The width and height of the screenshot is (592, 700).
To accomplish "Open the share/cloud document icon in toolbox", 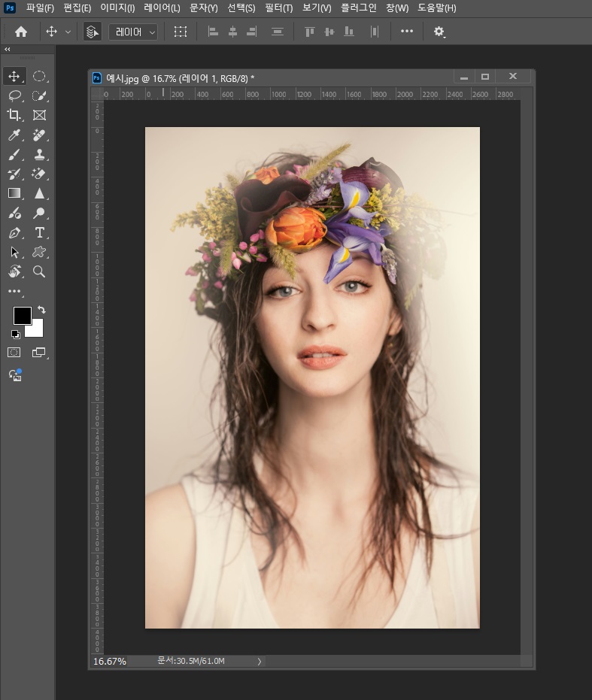I will click(x=15, y=375).
